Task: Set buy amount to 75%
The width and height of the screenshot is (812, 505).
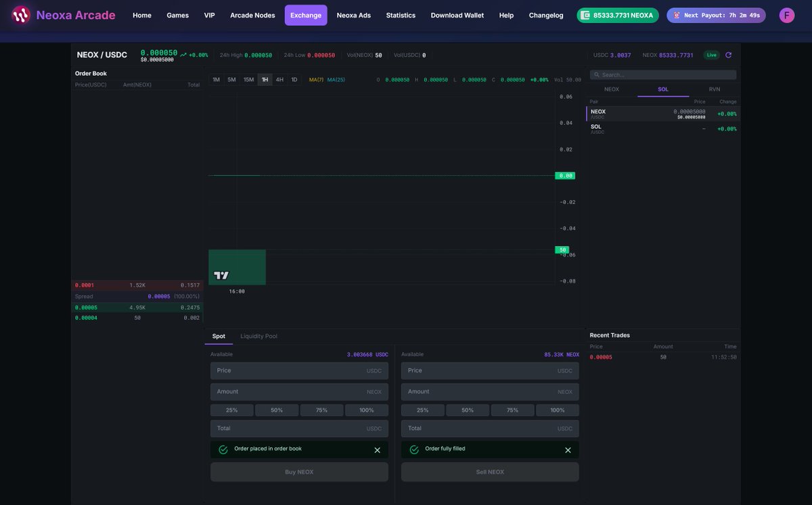Action: (x=321, y=410)
